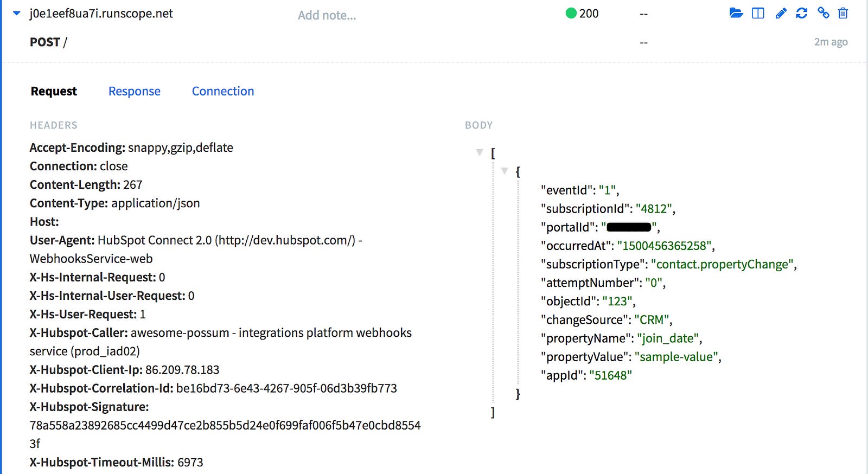Collapse the outer JSON array in body
This screenshot has width=868, height=474.
coord(480,152)
